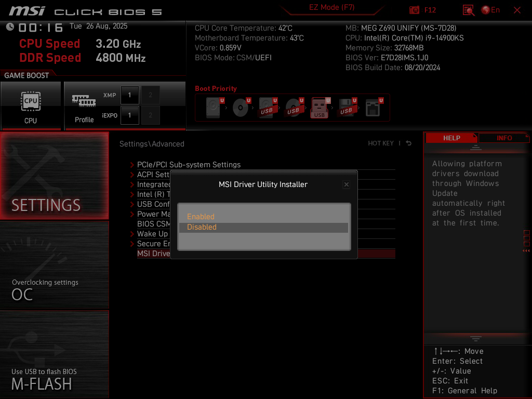
Task: Expand the Secure Erase arrow
Action: 132,244
